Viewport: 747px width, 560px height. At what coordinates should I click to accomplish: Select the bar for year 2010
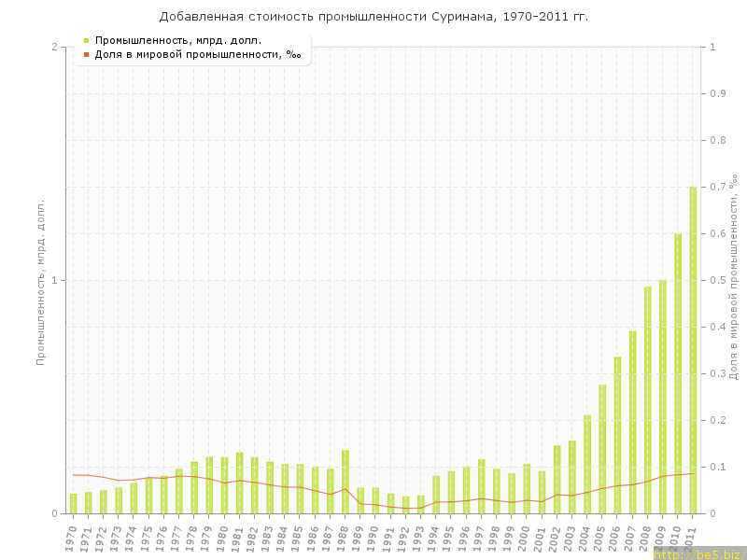(678, 373)
